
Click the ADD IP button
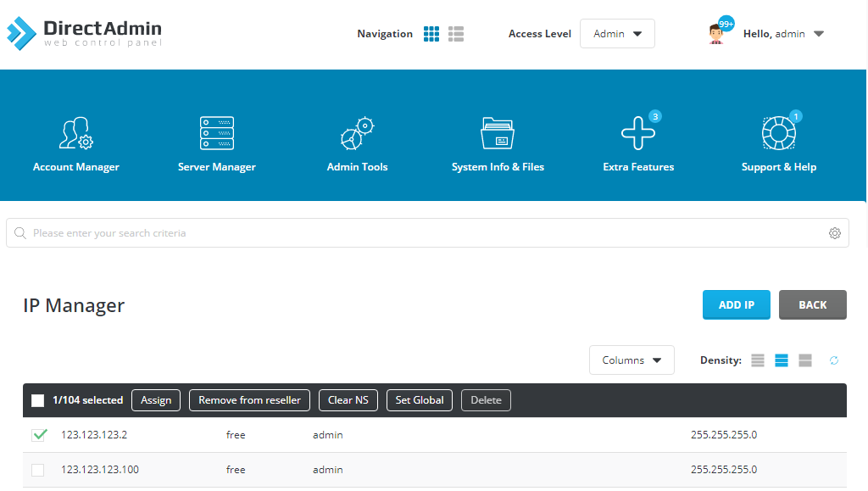737,305
